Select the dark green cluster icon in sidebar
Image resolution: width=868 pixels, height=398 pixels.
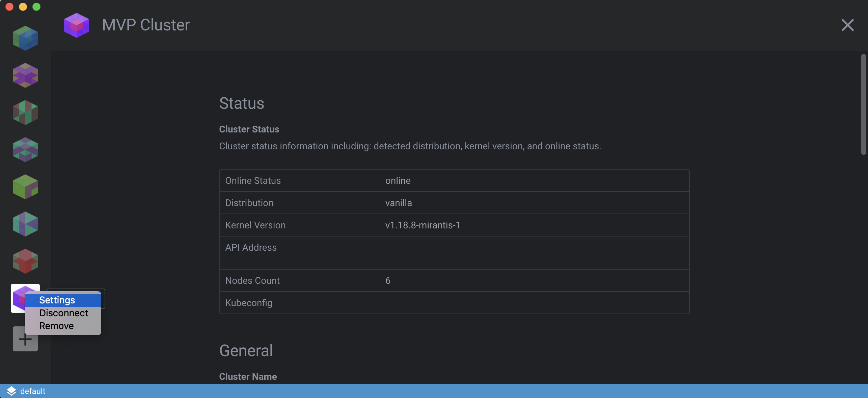click(25, 112)
